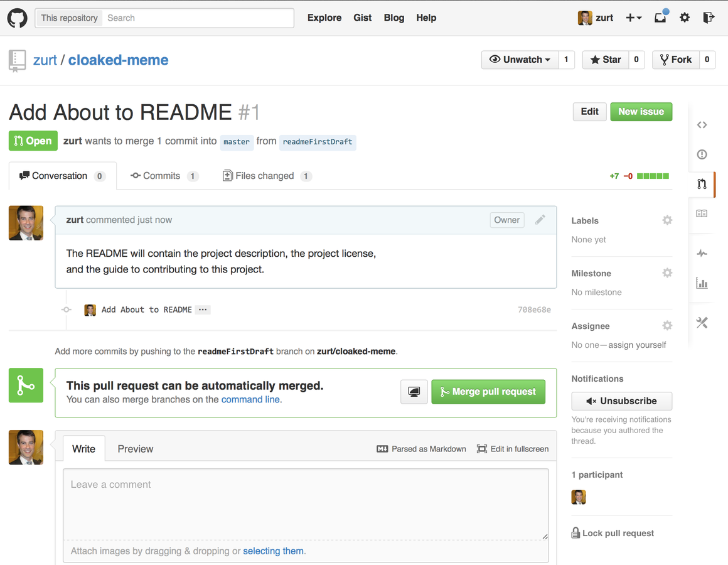The width and height of the screenshot is (728, 565).
Task: Open the repository book icon
Action: pyautogui.click(x=17, y=60)
